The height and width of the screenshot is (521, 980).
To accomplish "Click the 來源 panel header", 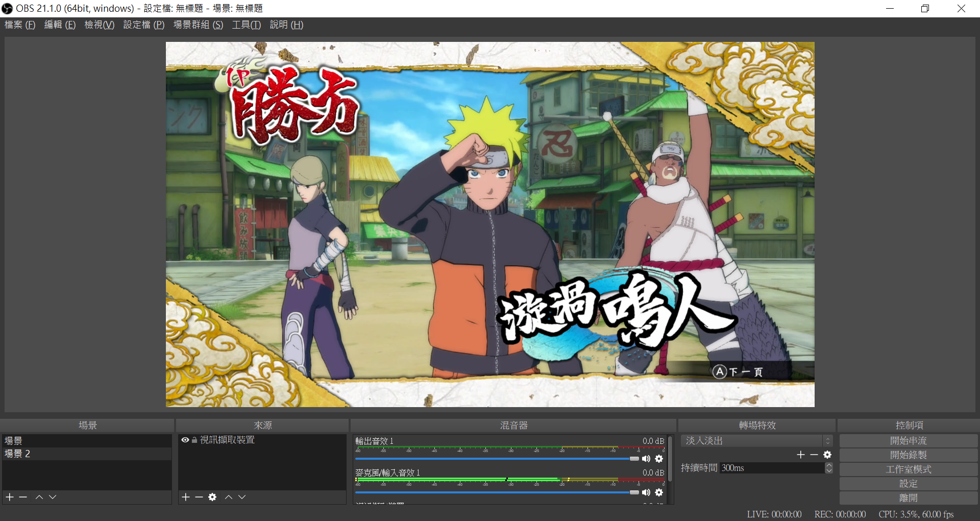I will [263, 425].
